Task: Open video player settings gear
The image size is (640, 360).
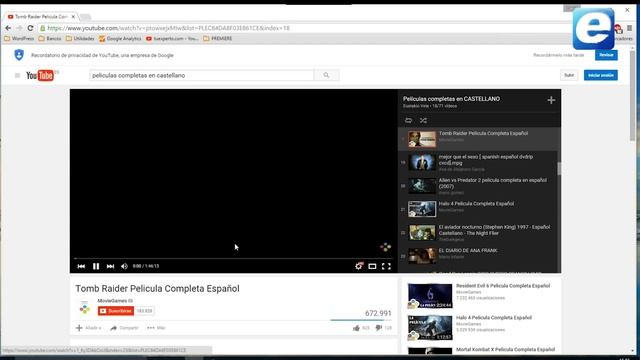Action: [x=359, y=266]
